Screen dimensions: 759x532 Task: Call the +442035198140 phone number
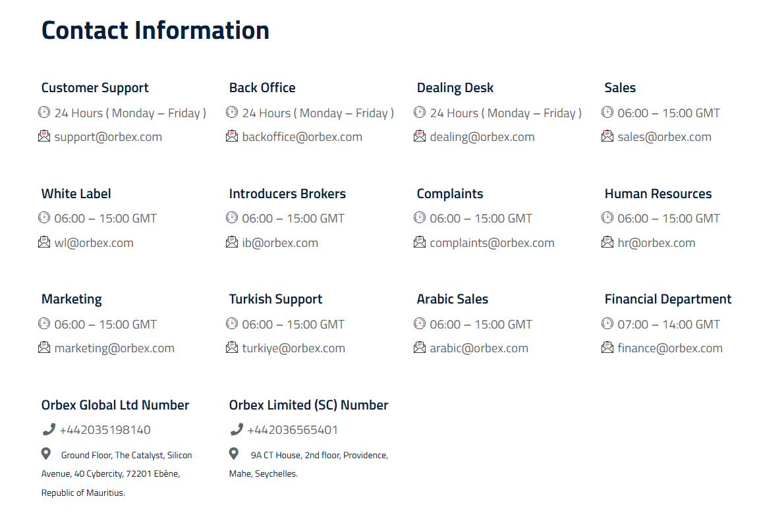[105, 430]
